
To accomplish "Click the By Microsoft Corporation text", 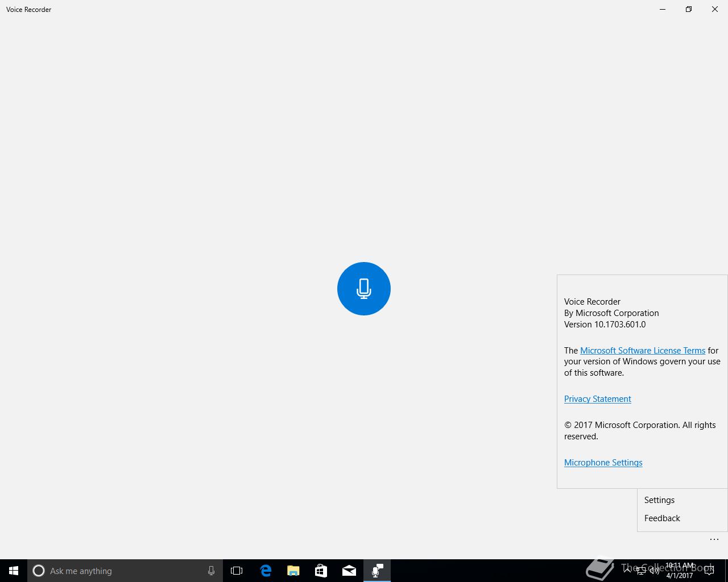I will [x=611, y=313].
